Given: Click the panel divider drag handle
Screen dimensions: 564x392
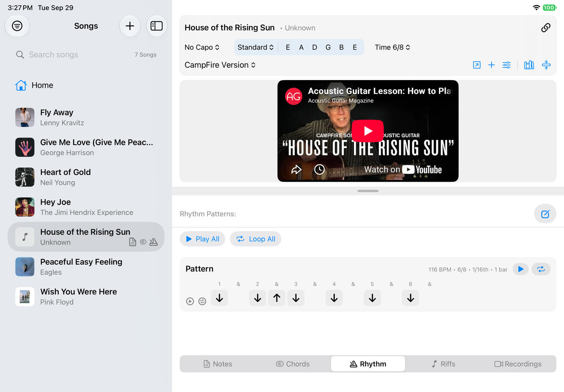Looking at the screenshot, I should [368, 191].
